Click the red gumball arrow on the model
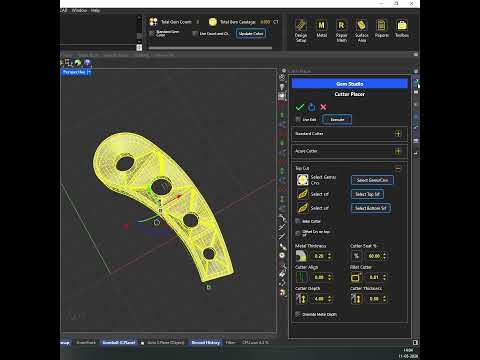480x360 pixels. coord(179,196)
